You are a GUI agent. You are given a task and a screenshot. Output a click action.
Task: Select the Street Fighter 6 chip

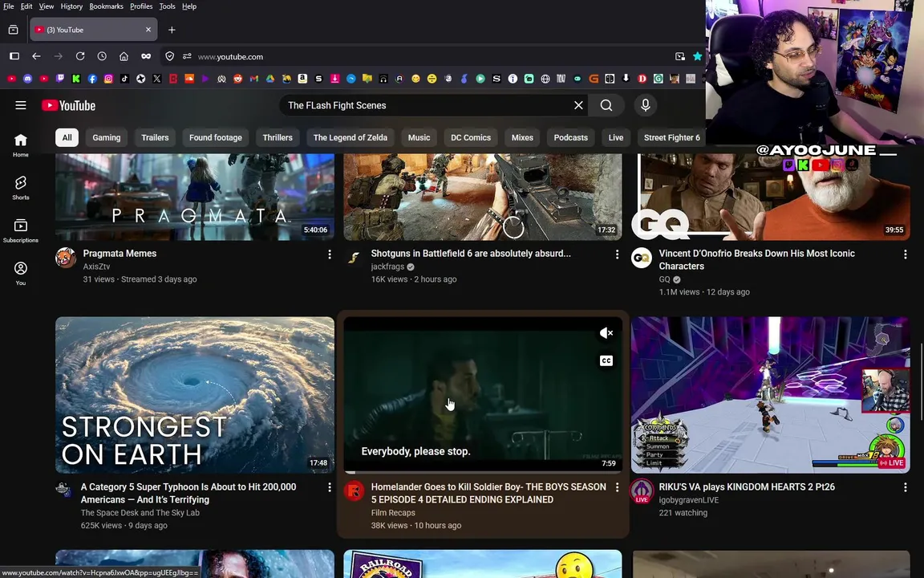(x=672, y=137)
